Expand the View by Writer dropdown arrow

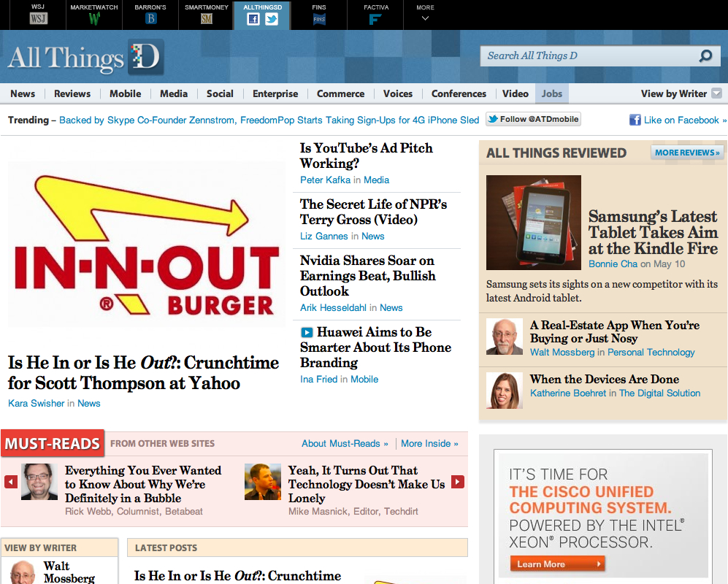[x=717, y=93]
